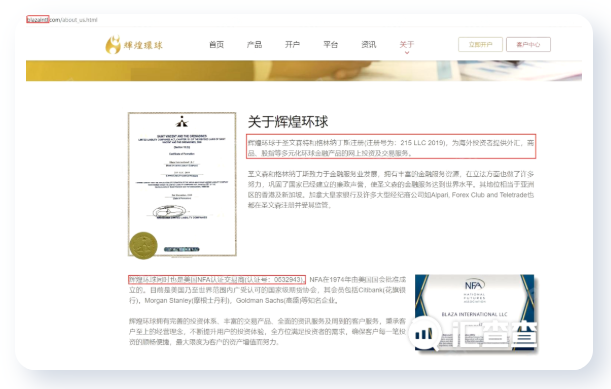
Task: Expand the chevron under 关于
Action: point(407,53)
